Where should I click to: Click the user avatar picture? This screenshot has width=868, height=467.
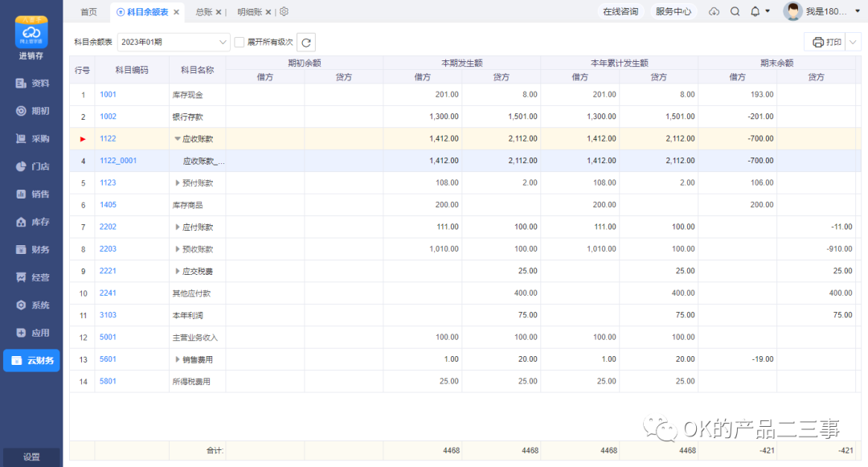pos(792,11)
